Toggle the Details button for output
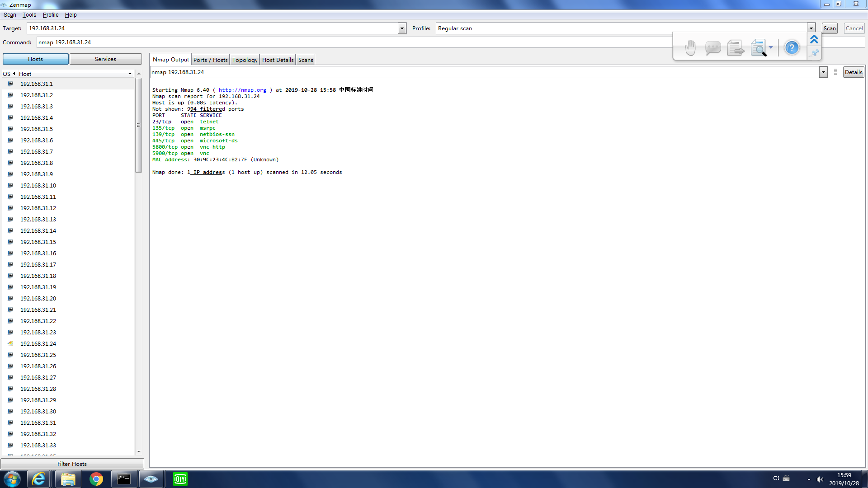 pyautogui.click(x=853, y=72)
